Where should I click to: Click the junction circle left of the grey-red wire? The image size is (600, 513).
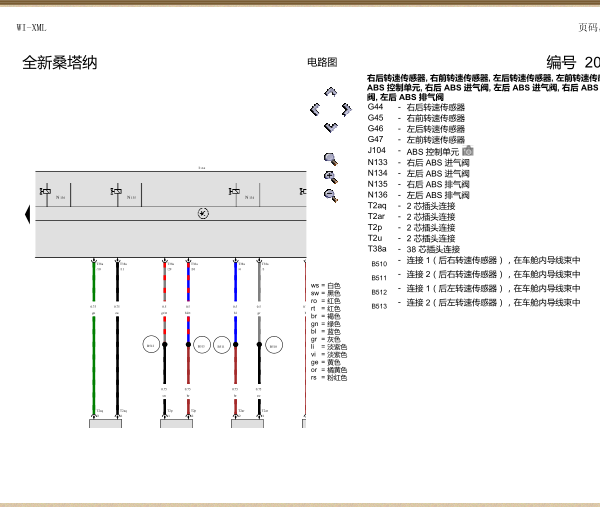coord(151,345)
